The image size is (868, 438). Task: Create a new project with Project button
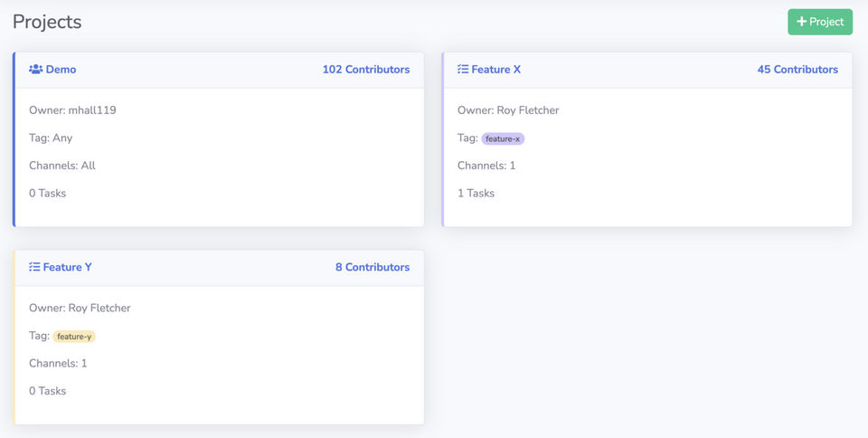[x=820, y=22]
